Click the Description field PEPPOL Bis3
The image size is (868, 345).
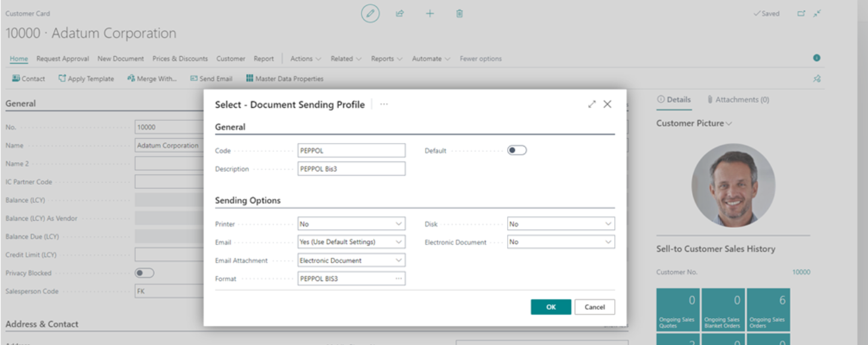[x=351, y=169]
